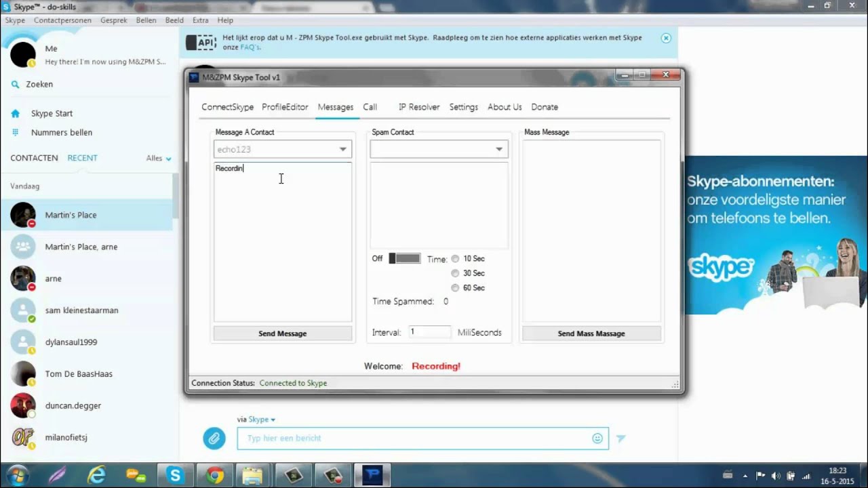Open the Extra menu
Image resolution: width=868 pixels, height=488 pixels.
pos(200,20)
